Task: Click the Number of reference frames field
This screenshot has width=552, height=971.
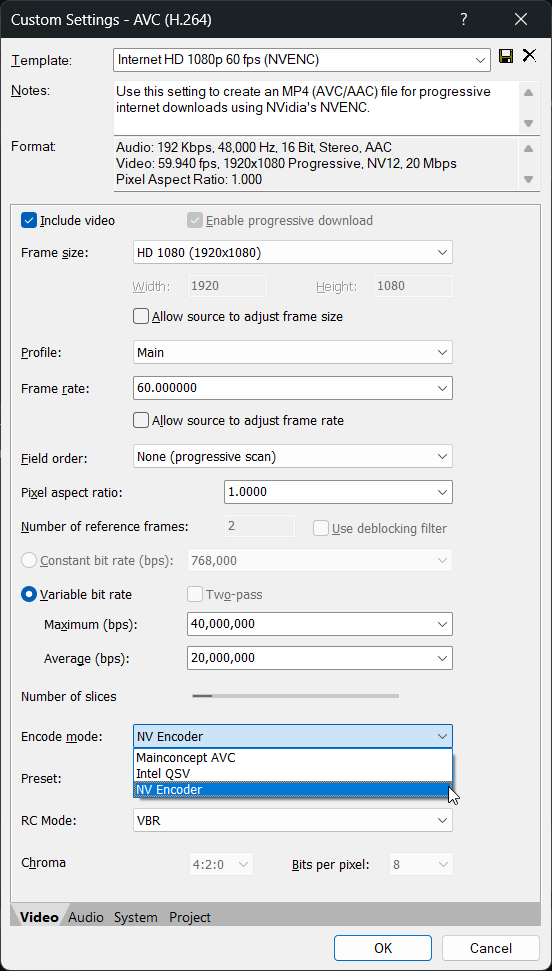Action: tap(260, 526)
